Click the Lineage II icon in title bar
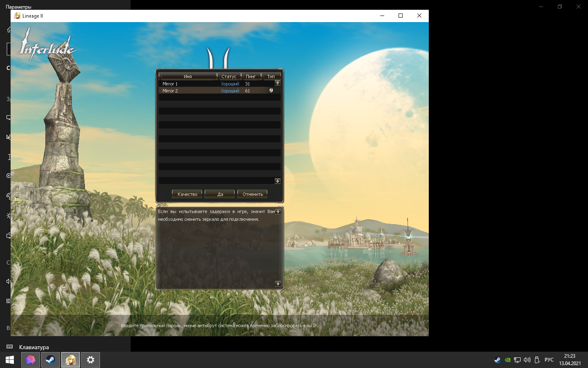Viewport: 588px width, 368px height. [x=17, y=16]
